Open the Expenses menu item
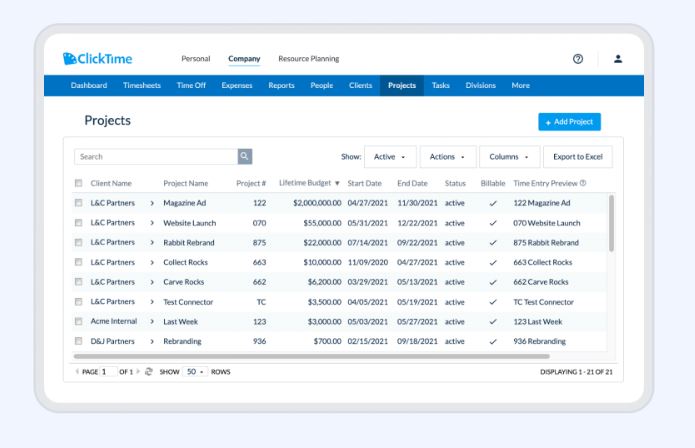 [x=237, y=85]
